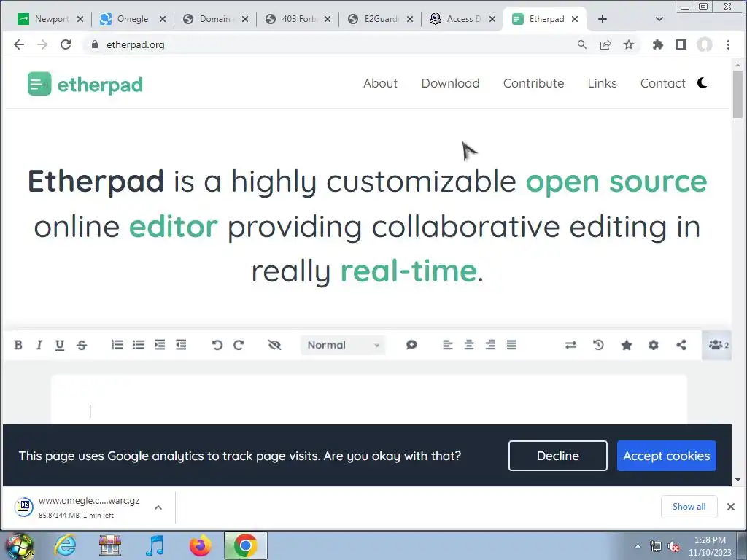Open the Contribute page link

533,83
